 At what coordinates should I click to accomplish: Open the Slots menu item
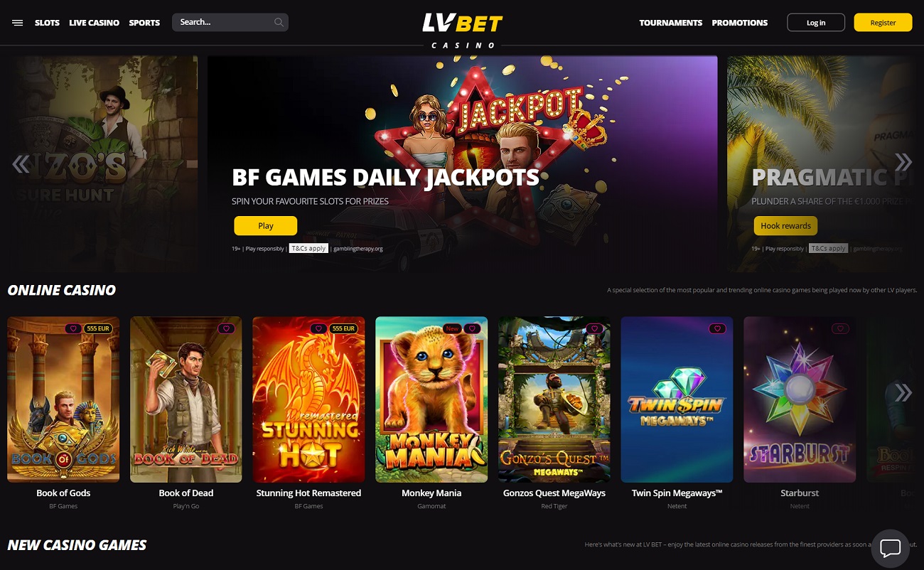click(x=47, y=23)
